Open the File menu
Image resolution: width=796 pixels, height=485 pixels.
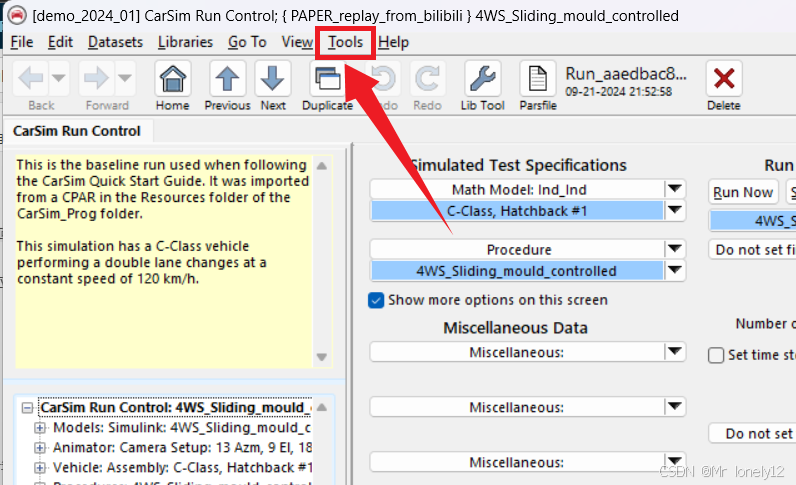point(22,42)
